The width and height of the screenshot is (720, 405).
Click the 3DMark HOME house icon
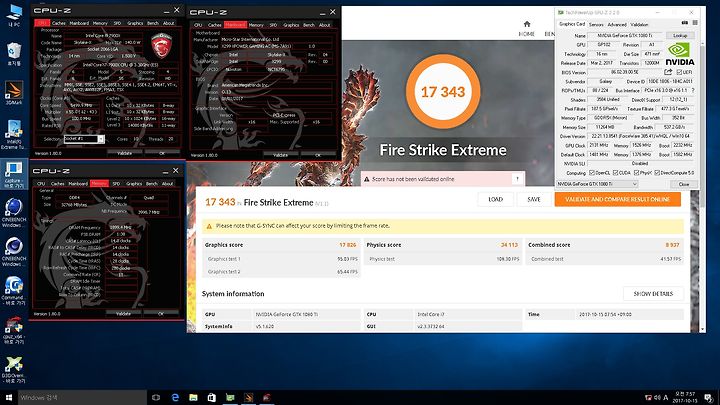(527, 24)
